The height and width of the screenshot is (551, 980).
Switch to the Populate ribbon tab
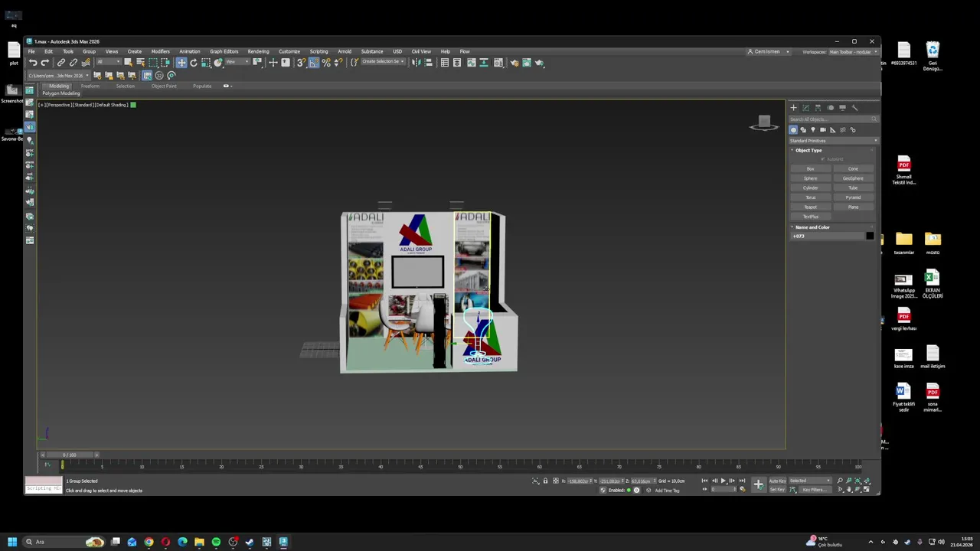coord(202,86)
